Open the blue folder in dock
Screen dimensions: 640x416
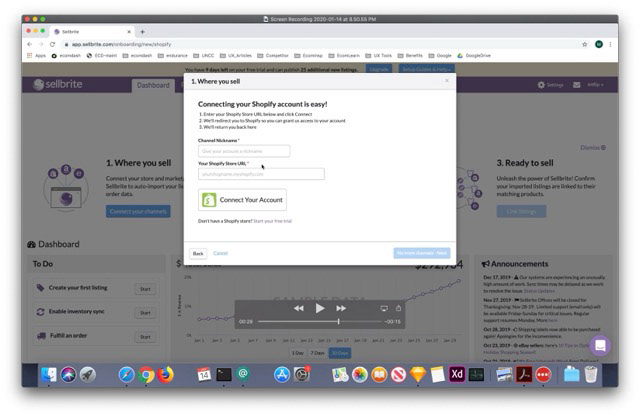(x=571, y=374)
